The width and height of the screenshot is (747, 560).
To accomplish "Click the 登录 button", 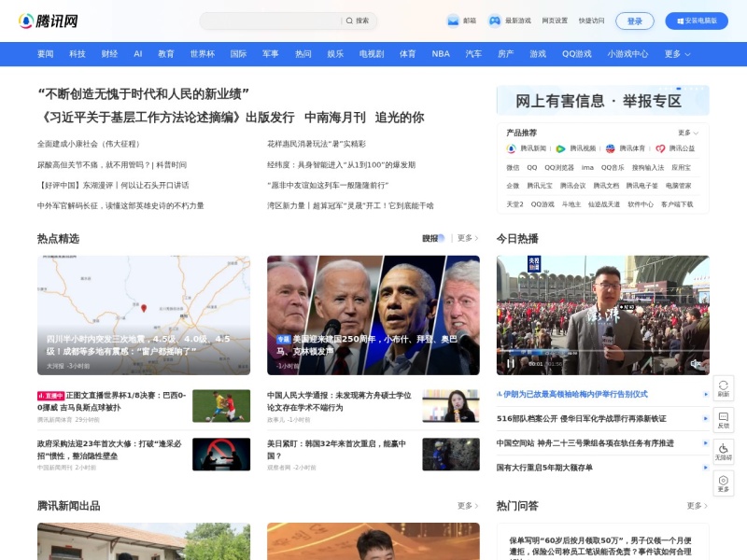I will (635, 21).
